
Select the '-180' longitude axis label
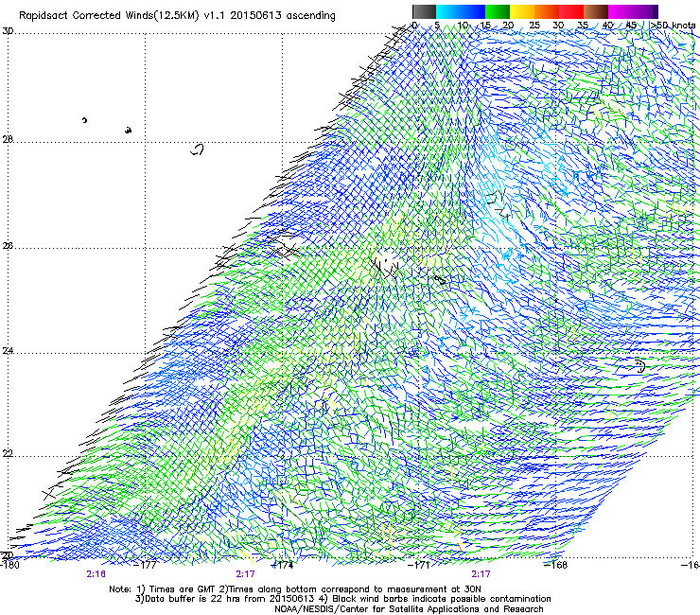pos(10,565)
